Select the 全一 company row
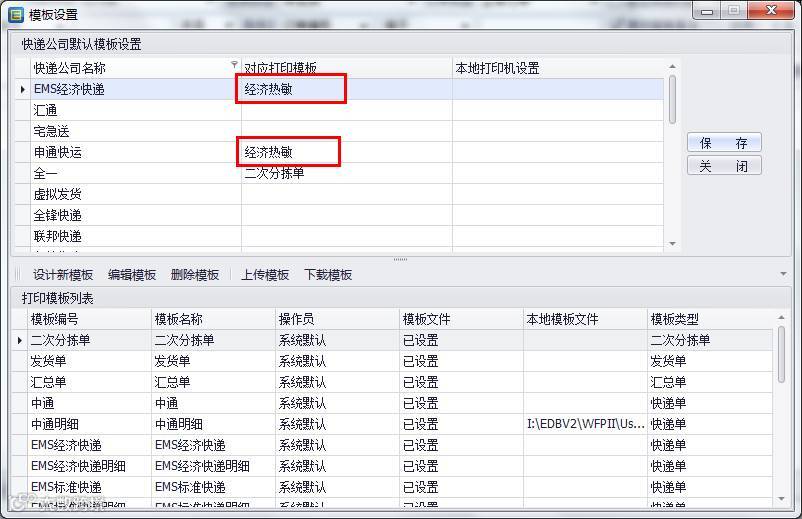Screen dimensions: 802x519 tap(340, 173)
